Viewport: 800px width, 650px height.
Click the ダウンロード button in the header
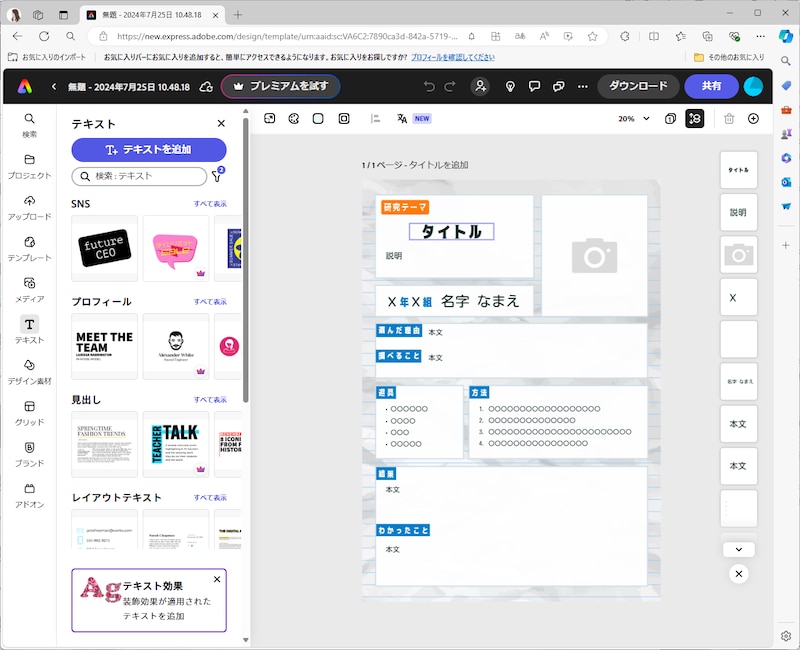tap(637, 86)
